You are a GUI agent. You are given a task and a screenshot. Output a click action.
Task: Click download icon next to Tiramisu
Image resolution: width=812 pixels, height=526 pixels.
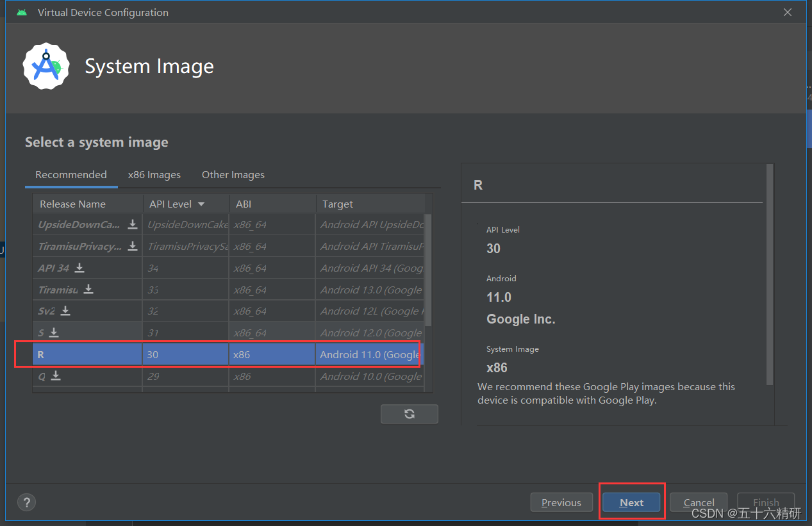tap(88, 290)
